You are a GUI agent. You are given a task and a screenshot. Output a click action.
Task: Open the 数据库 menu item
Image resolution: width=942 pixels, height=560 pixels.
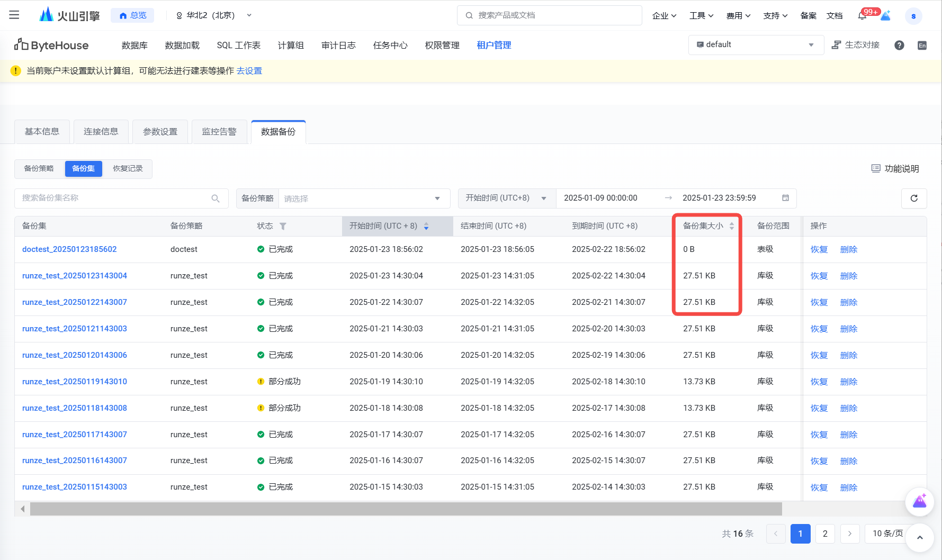pyautogui.click(x=134, y=45)
